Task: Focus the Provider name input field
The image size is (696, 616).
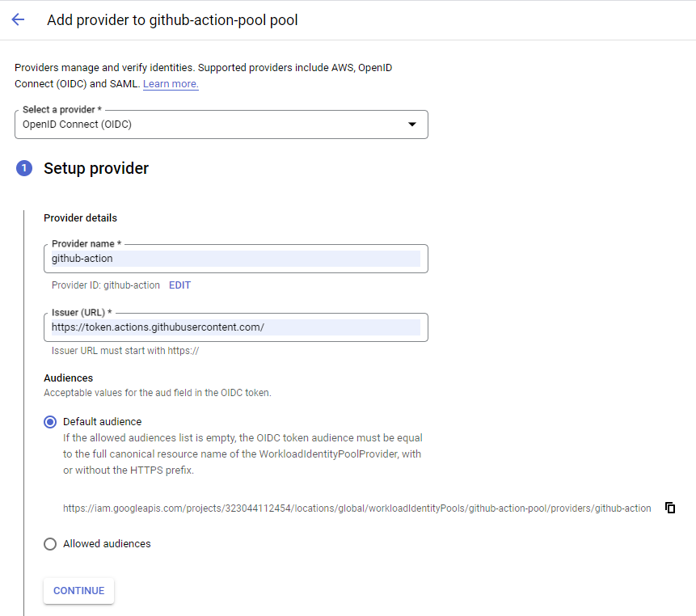Action: click(x=236, y=259)
